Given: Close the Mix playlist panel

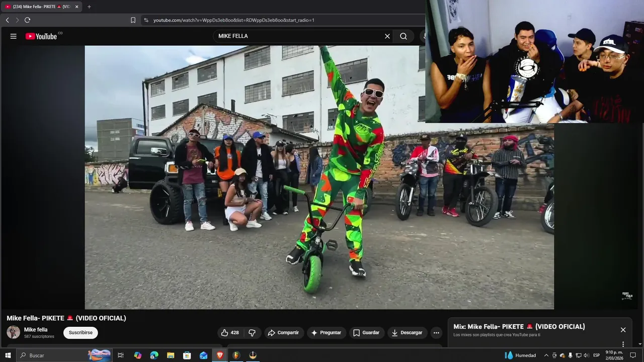Looking at the screenshot, I should tap(623, 330).
